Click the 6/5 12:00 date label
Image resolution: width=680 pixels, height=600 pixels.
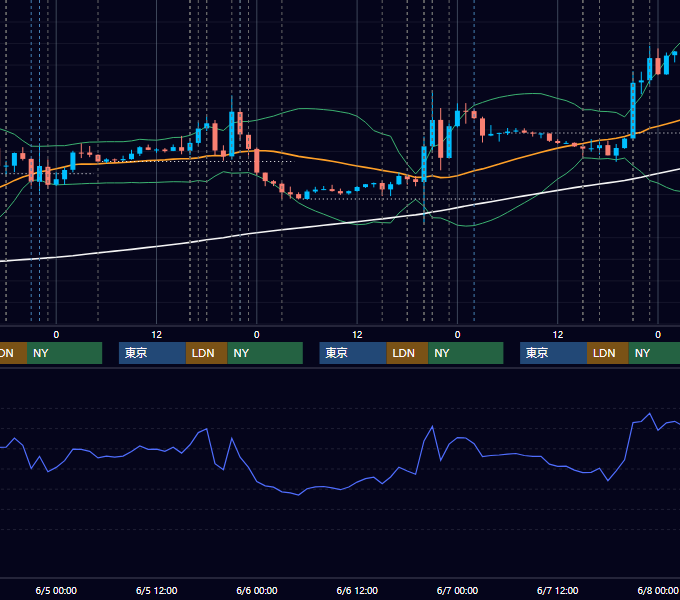point(157,590)
